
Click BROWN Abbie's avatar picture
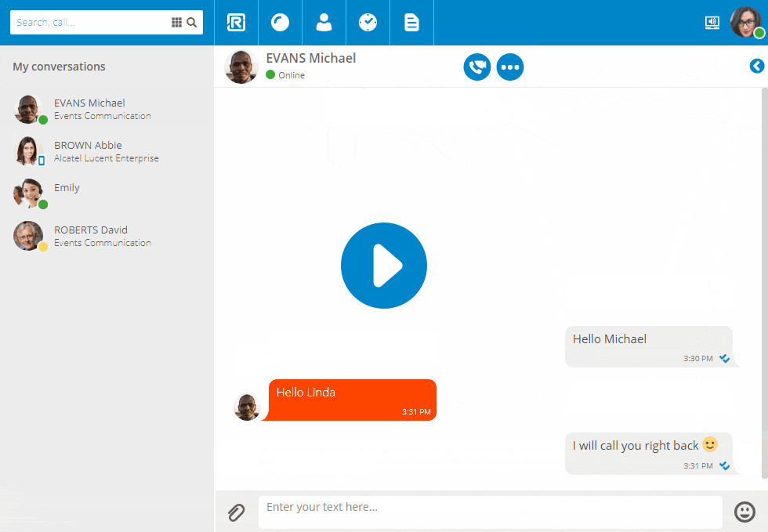[28, 151]
